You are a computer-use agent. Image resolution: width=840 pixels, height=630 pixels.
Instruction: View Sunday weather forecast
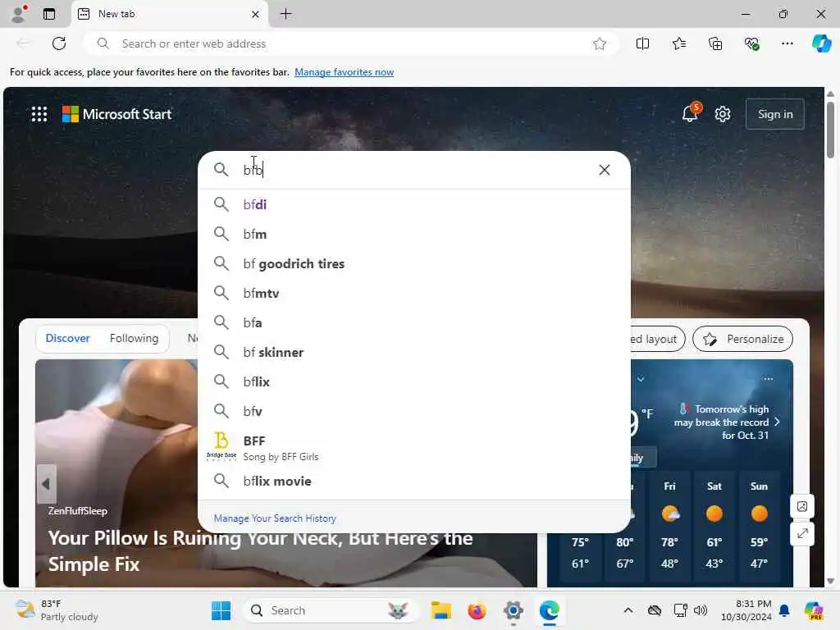click(x=759, y=525)
